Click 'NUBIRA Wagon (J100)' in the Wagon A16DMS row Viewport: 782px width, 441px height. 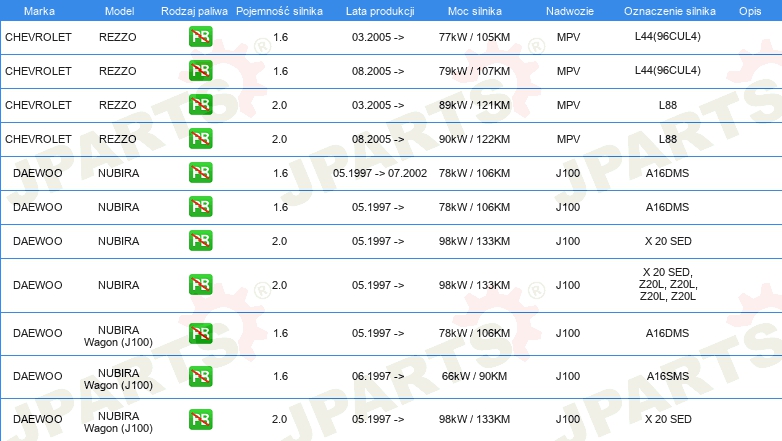[118, 336]
